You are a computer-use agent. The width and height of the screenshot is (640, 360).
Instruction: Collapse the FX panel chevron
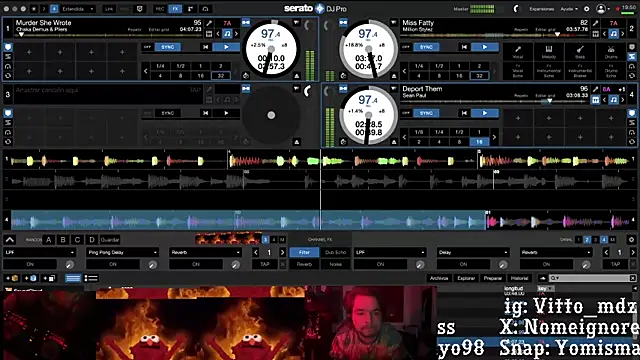tap(9, 240)
